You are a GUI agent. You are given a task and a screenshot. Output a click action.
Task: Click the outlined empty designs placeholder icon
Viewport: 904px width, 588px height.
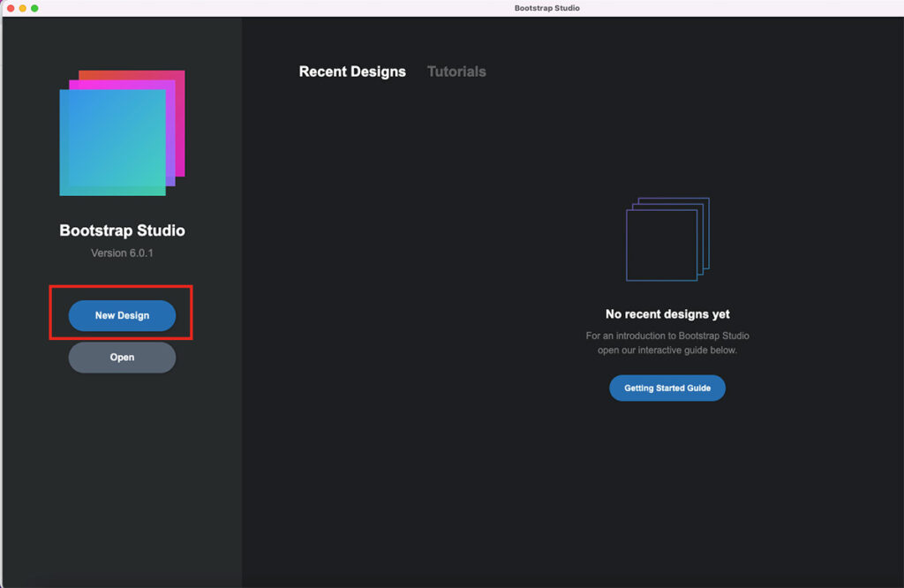coord(667,239)
